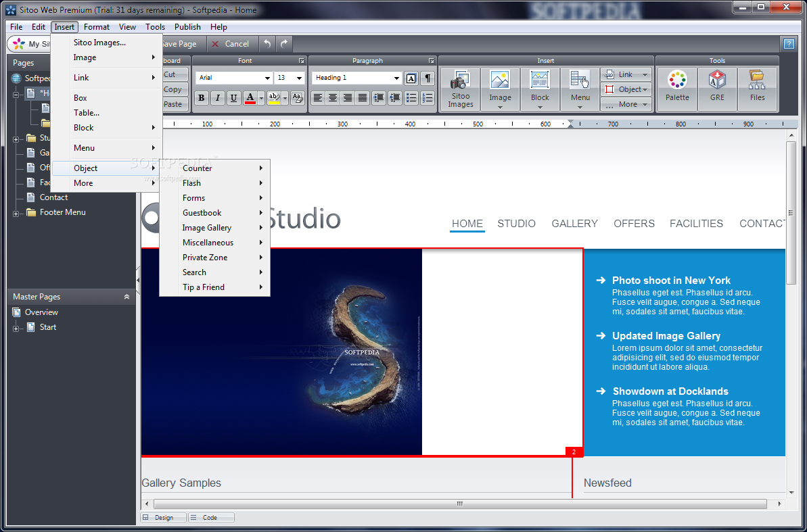
Task: Open the Link dropdown in Insert group
Action: pos(626,74)
